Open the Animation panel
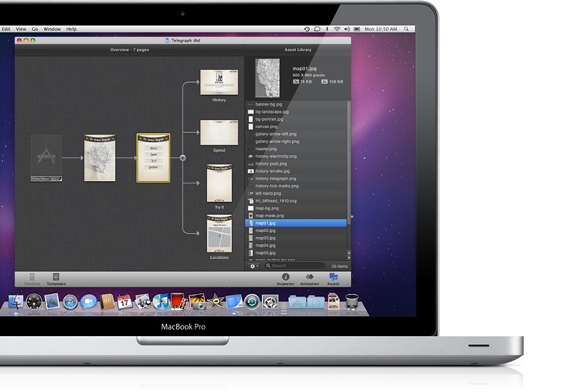This screenshot has width=563, height=392. (x=308, y=278)
